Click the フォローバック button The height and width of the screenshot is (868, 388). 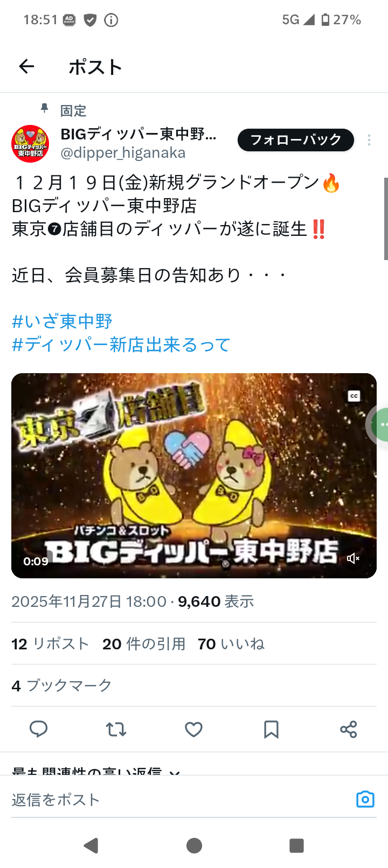click(296, 140)
